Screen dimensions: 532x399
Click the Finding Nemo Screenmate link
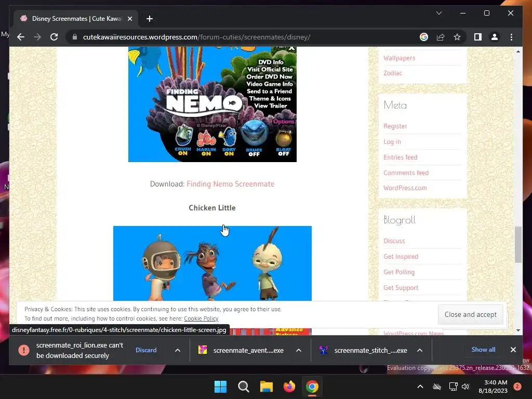point(230,184)
